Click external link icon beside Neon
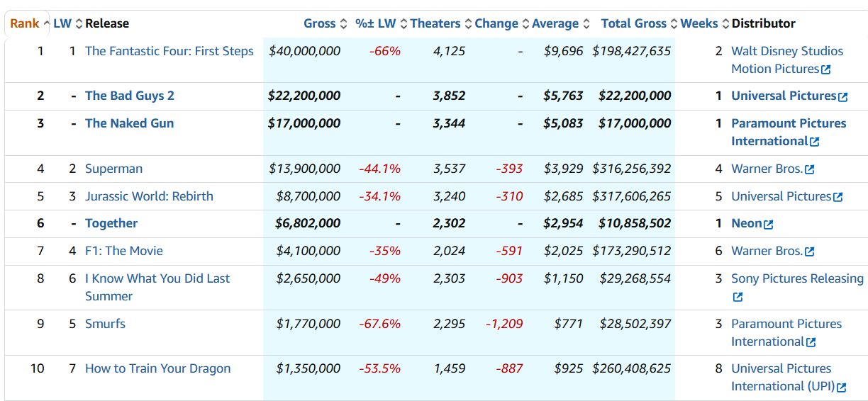Image resolution: width=868 pixels, height=401 pixels. 768,224
